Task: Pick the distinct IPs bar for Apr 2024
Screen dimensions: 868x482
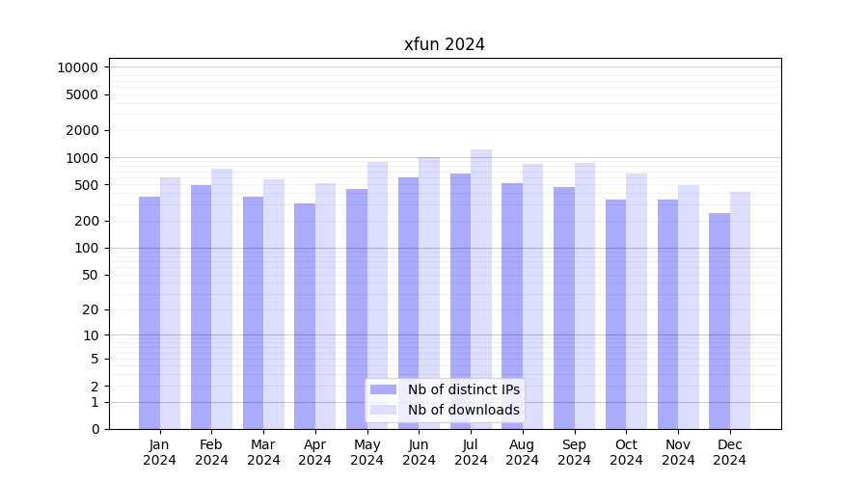Action: point(305,316)
